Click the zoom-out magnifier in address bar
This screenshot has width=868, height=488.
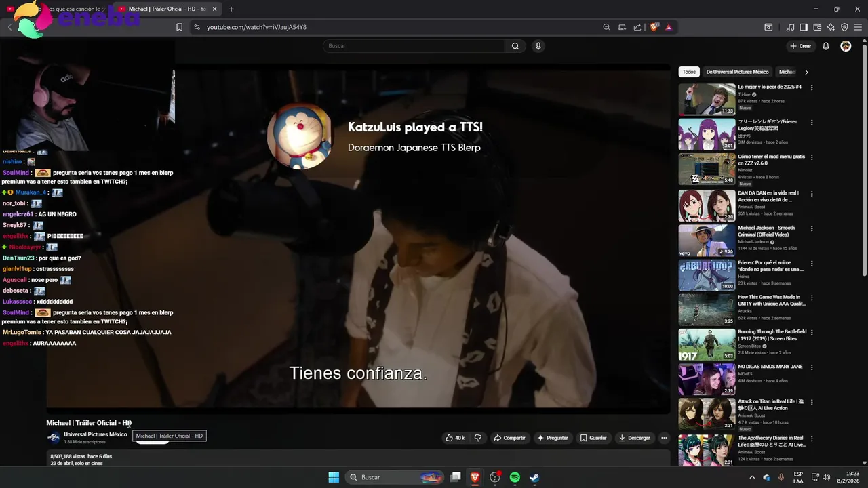tap(606, 27)
